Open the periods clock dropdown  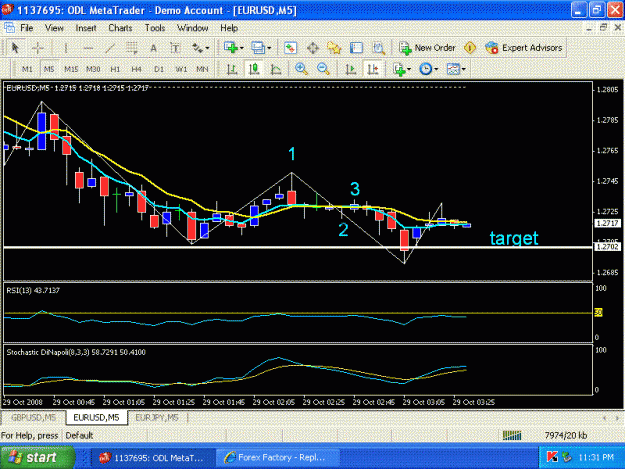pyautogui.click(x=428, y=69)
